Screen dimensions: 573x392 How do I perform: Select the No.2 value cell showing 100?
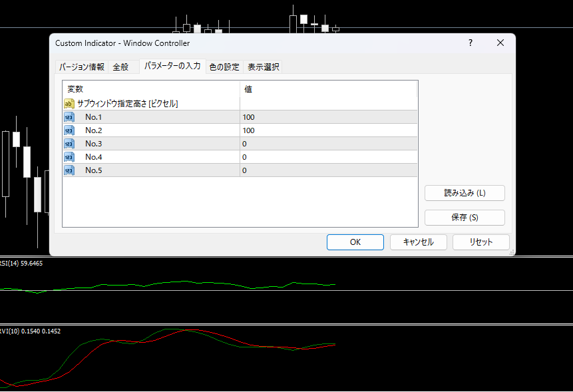pyautogui.click(x=329, y=130)
